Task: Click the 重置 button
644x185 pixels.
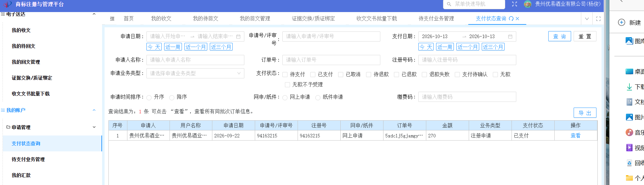Action: (585, 36)
